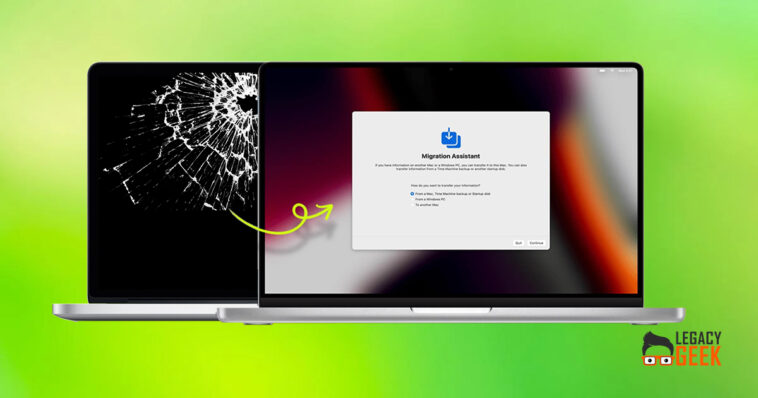Click the transfer-your-information question text
Screen dimensions: 758x398
[445, 186]
